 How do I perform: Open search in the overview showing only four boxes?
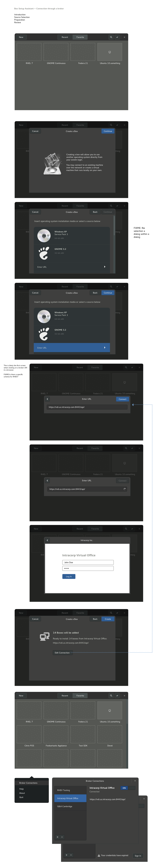click(x=111, y=37)
